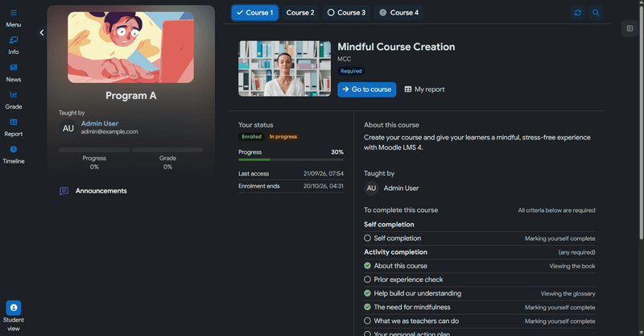
Task: Click the Required badge
Action: click(x=351, y=71)
